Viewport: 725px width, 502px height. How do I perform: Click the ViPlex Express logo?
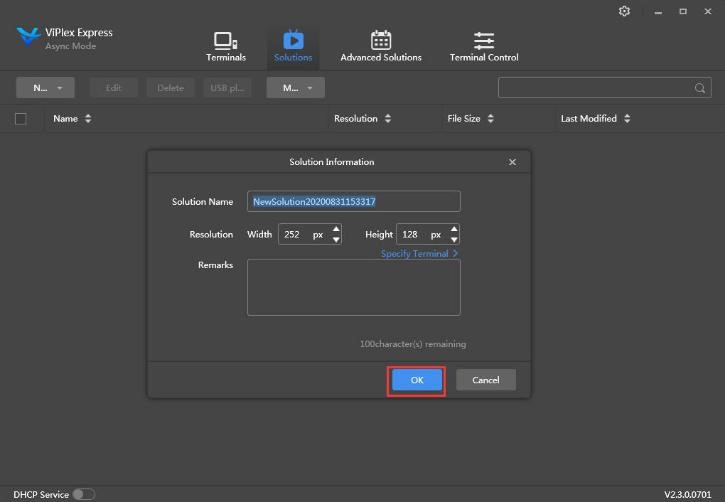pyautogui.click(x=28, y=36)
